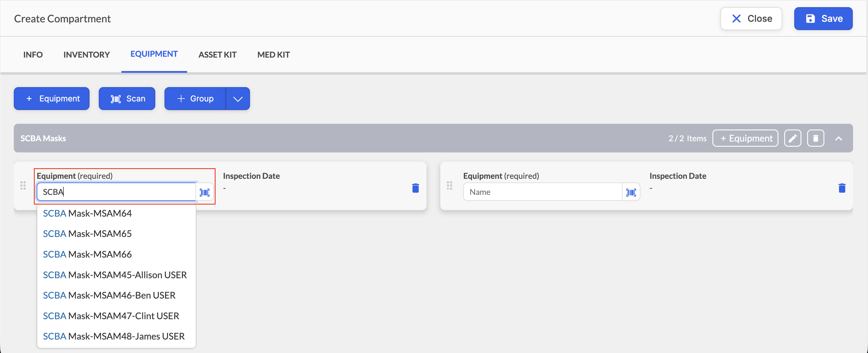Grab the first equipment row drag handle

pos(23,185)
